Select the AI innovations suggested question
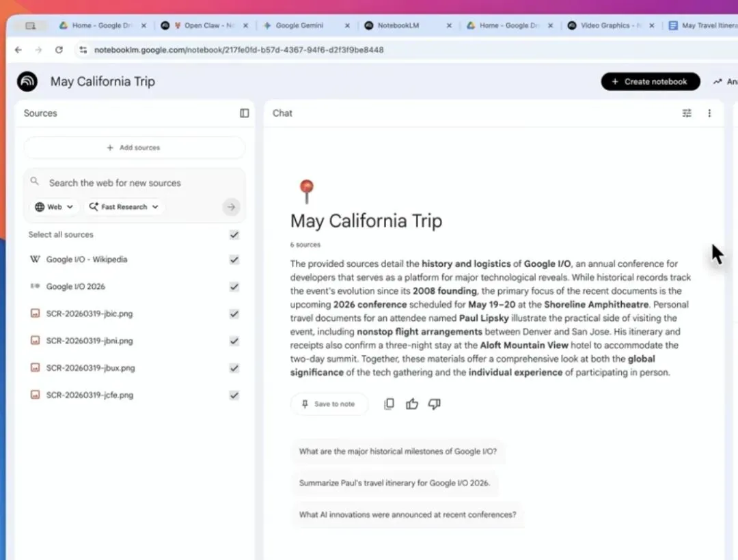Screen dimensions: 738x560 [x=407, y=514]
